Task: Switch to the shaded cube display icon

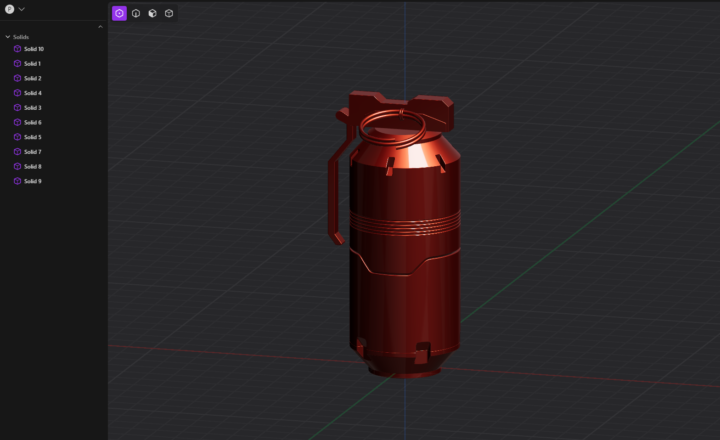Action: [x=152, y=13]
